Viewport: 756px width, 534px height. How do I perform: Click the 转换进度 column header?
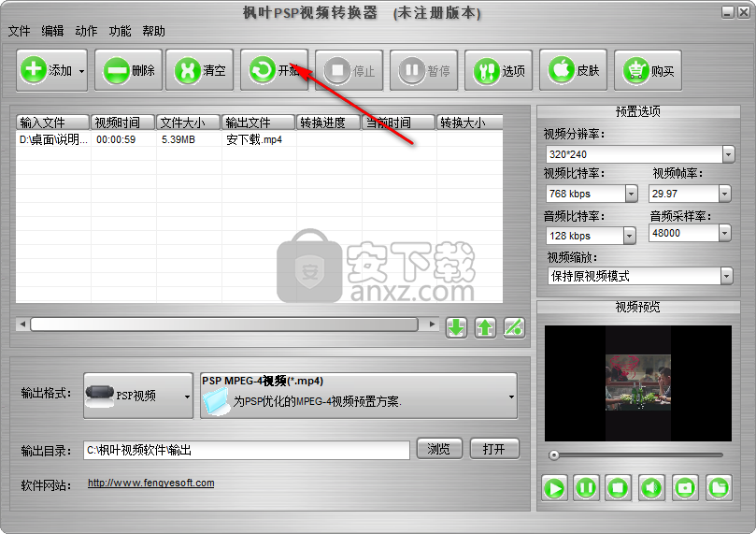[x=328, y=123]
